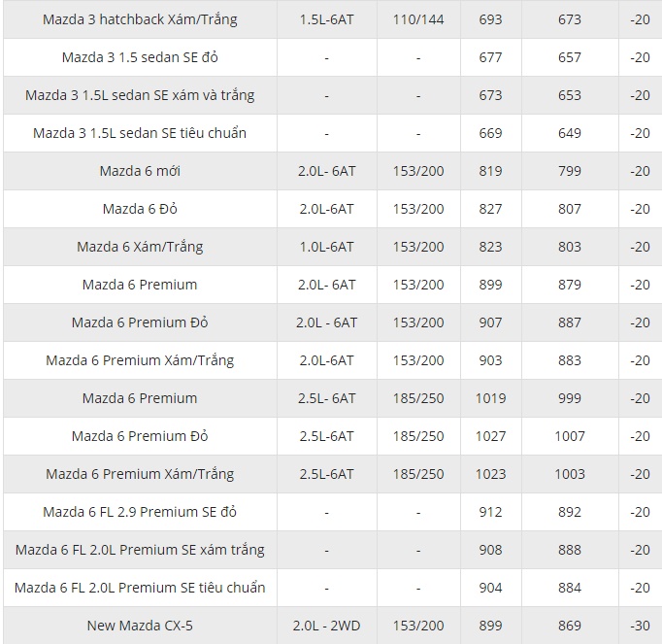The height and width of the screenshot is (644, 662).
Task: Select the 1003 new price cell
Action: pos(570,474)
